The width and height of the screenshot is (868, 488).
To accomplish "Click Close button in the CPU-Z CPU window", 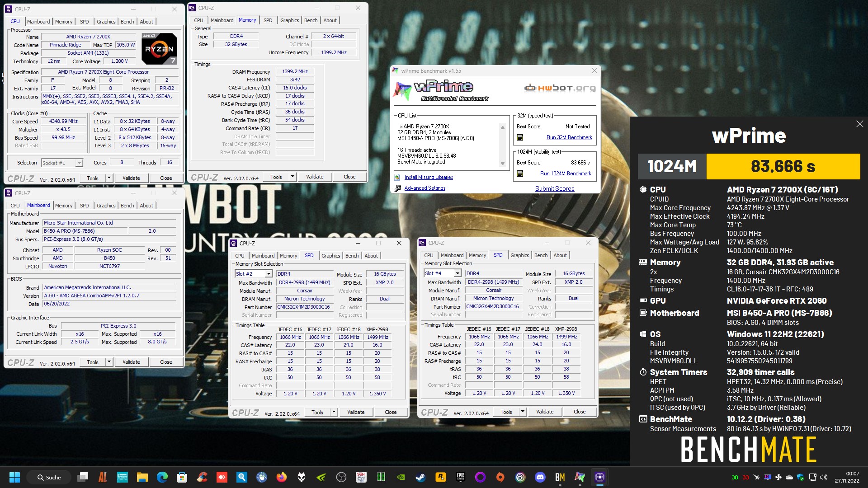I will click(166, 178).
